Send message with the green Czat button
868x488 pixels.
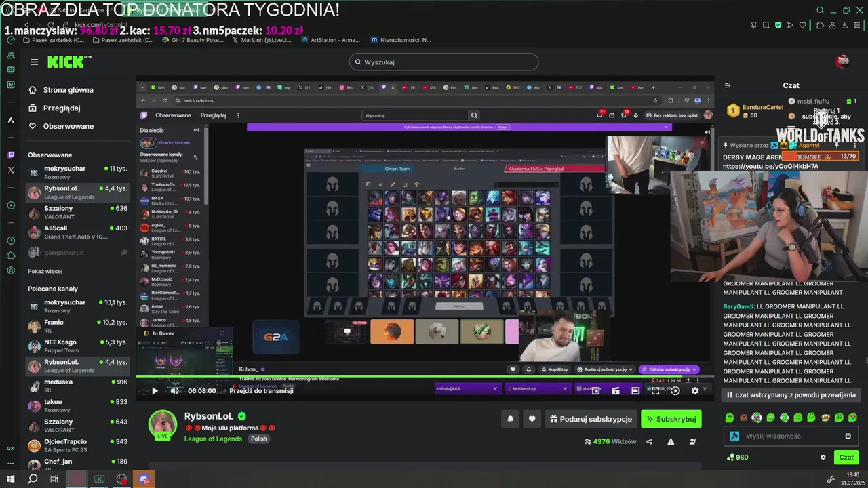(846, 457)
